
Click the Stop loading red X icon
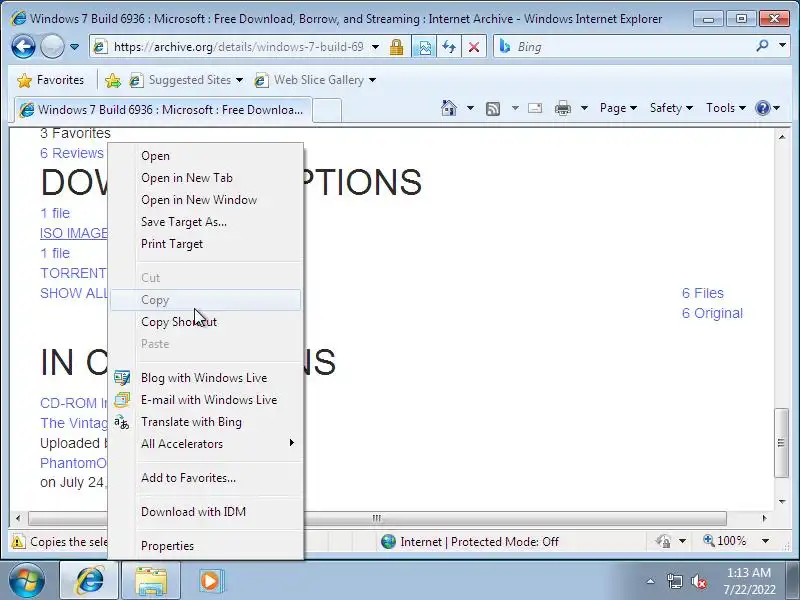[474, 47]
